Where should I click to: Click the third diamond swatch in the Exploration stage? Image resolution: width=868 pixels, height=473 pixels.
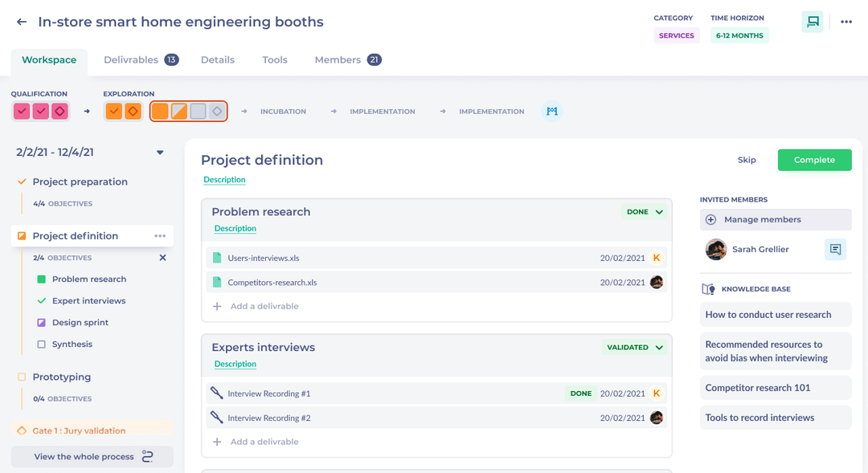215,111
